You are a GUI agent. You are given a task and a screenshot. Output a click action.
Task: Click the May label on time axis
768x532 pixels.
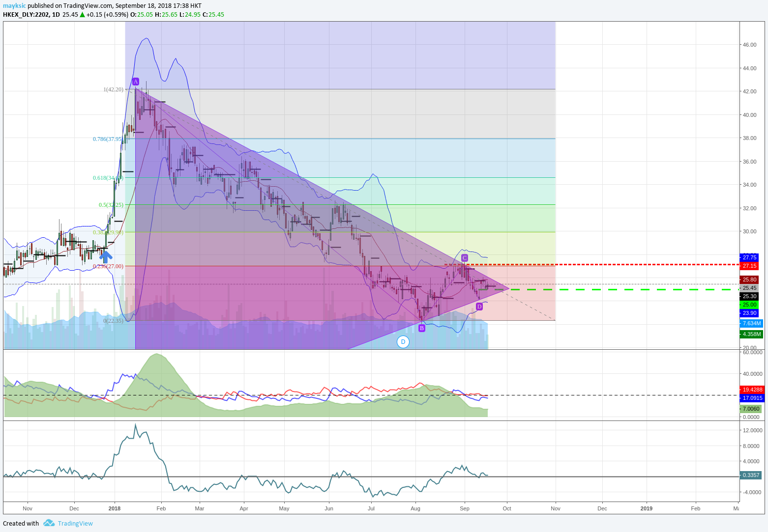point(284,508)
